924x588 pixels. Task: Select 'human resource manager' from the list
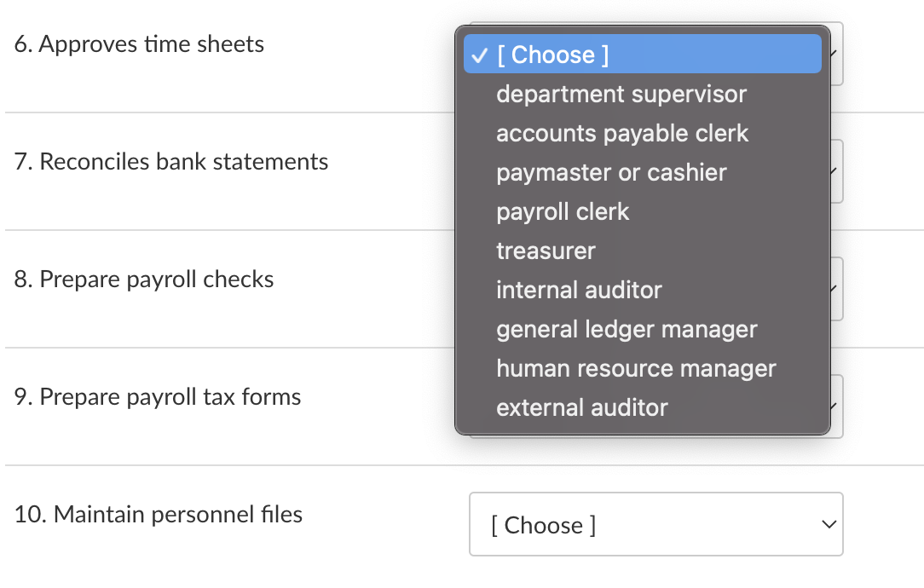click(x=636, y=368)
